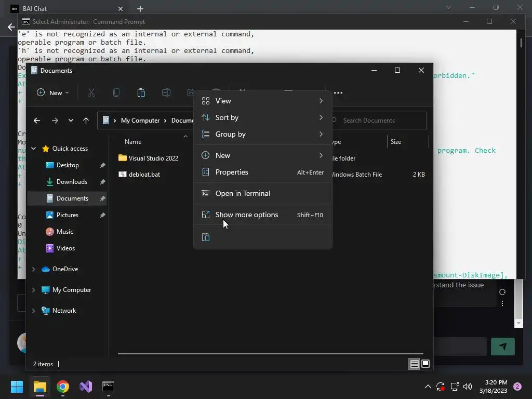Click File Explorer on the taskbar
The height and width of the screenshot is (399, 532).
click(x=40, y=387)
